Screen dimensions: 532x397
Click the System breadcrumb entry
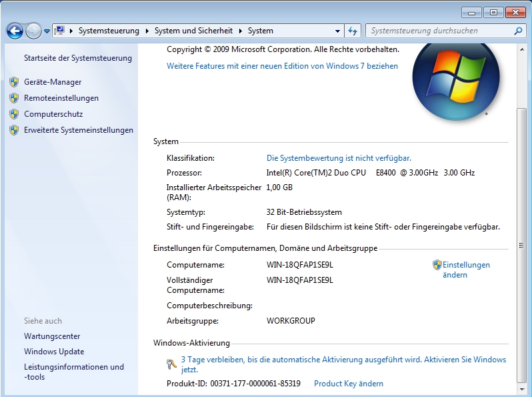[260, 31]
